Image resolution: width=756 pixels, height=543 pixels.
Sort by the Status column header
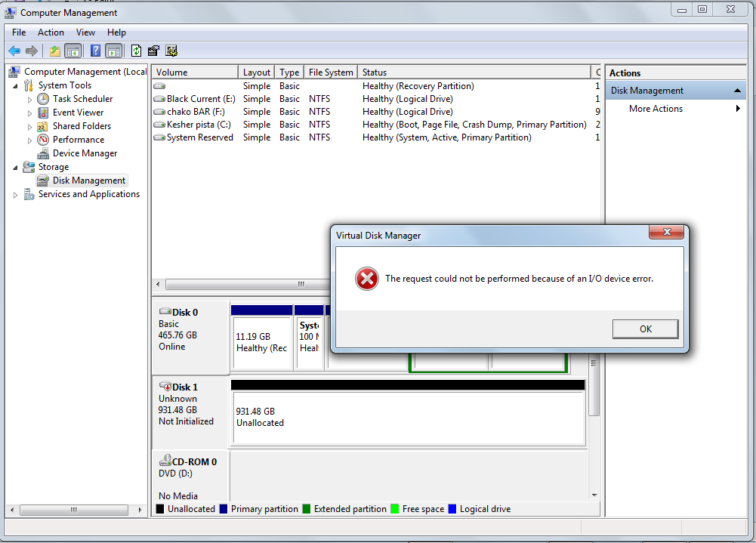click(474, 73)
